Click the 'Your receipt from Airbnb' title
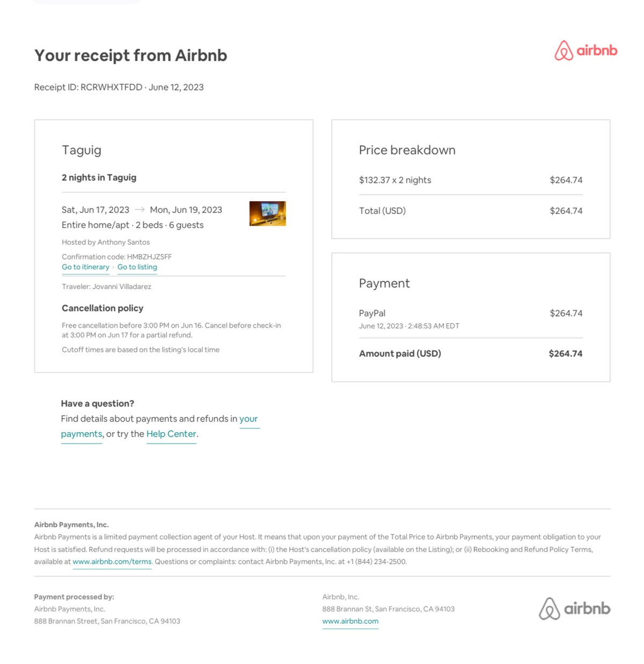The height and width of the screenshot is (664, 644). pyautogui.click(x=131, y=55)
